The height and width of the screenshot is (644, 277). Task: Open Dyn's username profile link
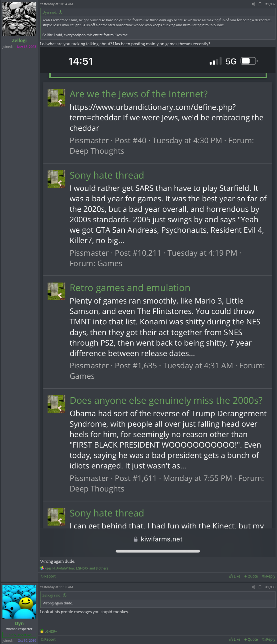pos(19,623)
